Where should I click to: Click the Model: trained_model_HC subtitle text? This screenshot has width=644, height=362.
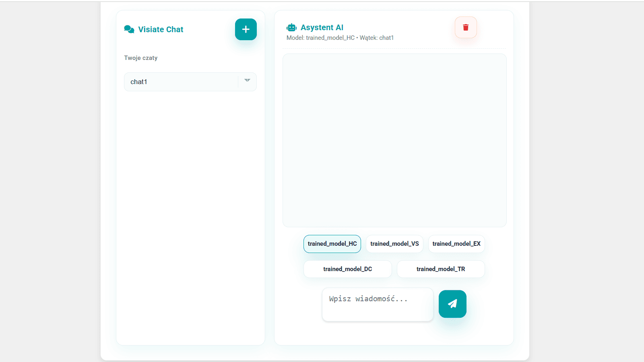(340, 38)
